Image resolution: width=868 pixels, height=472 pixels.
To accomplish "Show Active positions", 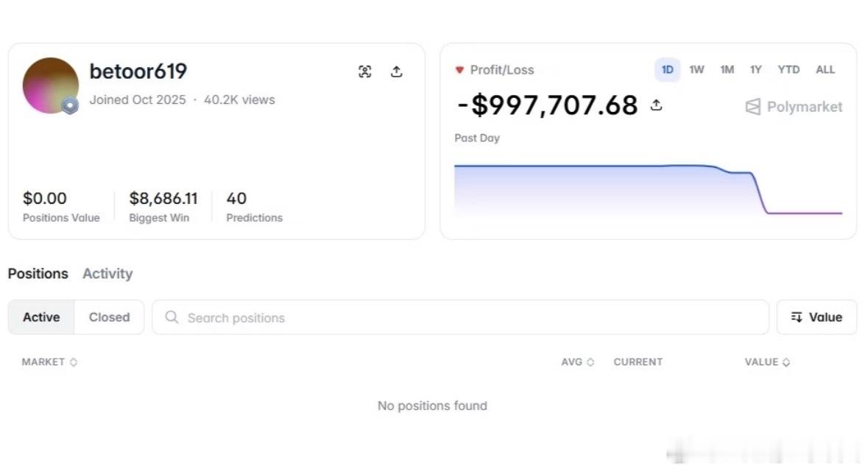I will point(41,317).
